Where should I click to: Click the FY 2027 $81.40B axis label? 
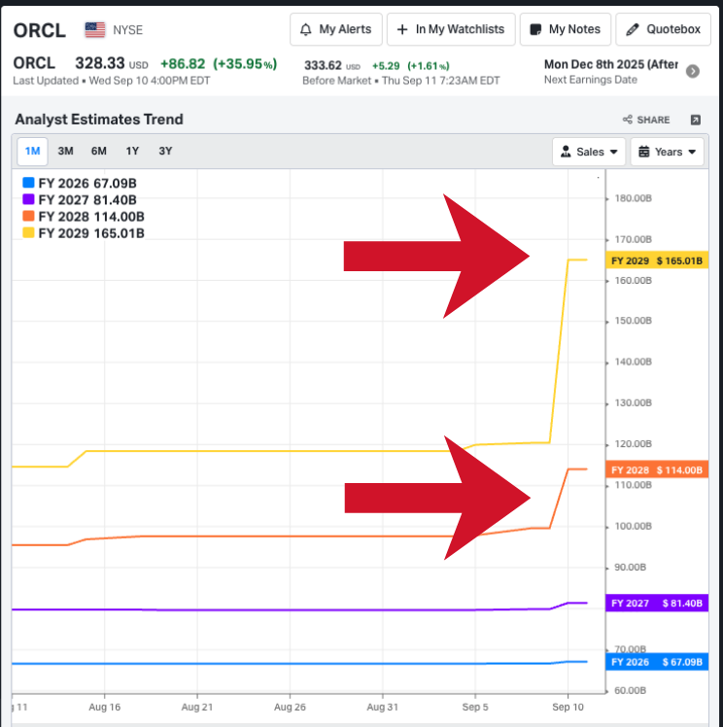(x=657, y=604)
